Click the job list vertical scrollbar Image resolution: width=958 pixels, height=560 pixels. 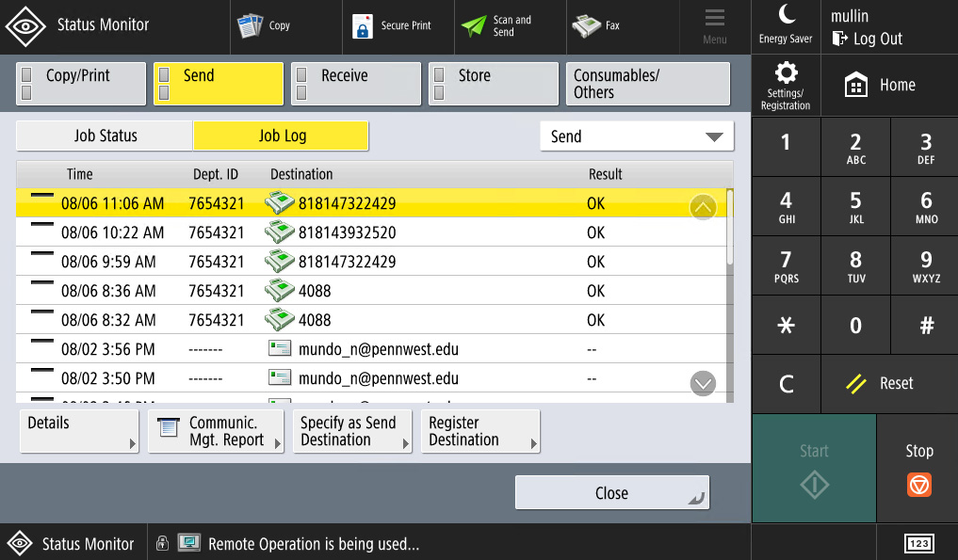click(730, 296)
